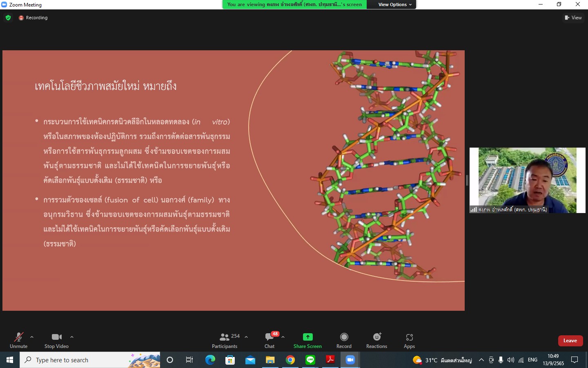Image resolution: width=588 pixels, height=368 pixels.
Task: Click the Record button in the Zoom toolbar
Action: pos(344,340)
